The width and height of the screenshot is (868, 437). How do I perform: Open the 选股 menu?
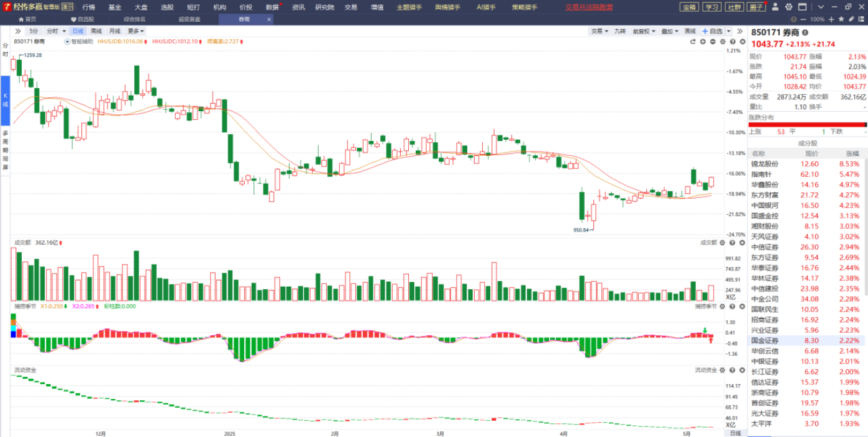coord(167,7)
